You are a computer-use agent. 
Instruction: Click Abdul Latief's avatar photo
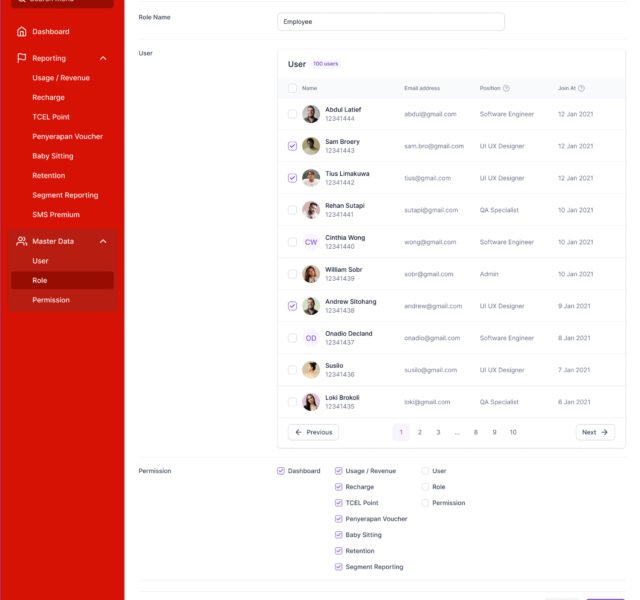(x=311, y=114)
